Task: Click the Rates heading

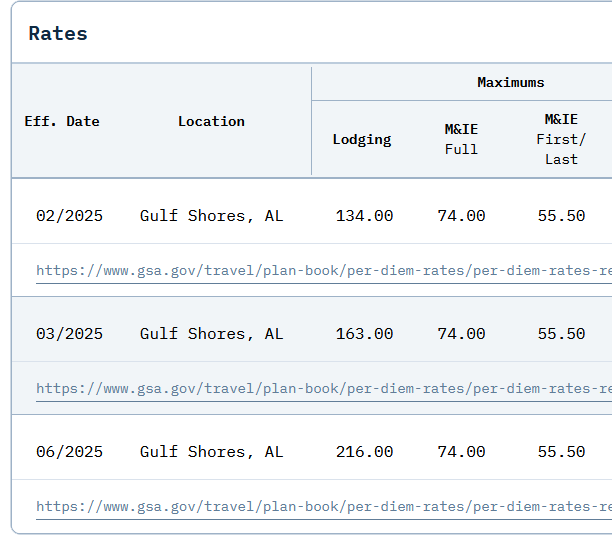Action: [58, 33]
